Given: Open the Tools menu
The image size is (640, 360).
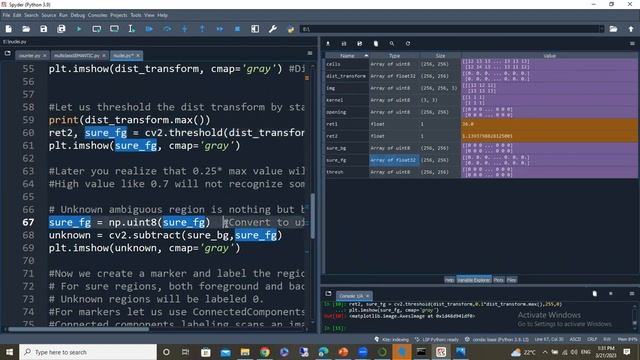Looking at the screenshot, I should 136,15.
